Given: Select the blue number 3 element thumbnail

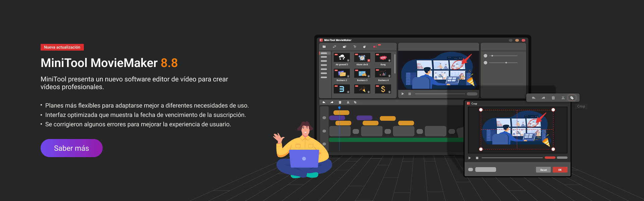Looking at the screenshot, I should tap(342, 89).
